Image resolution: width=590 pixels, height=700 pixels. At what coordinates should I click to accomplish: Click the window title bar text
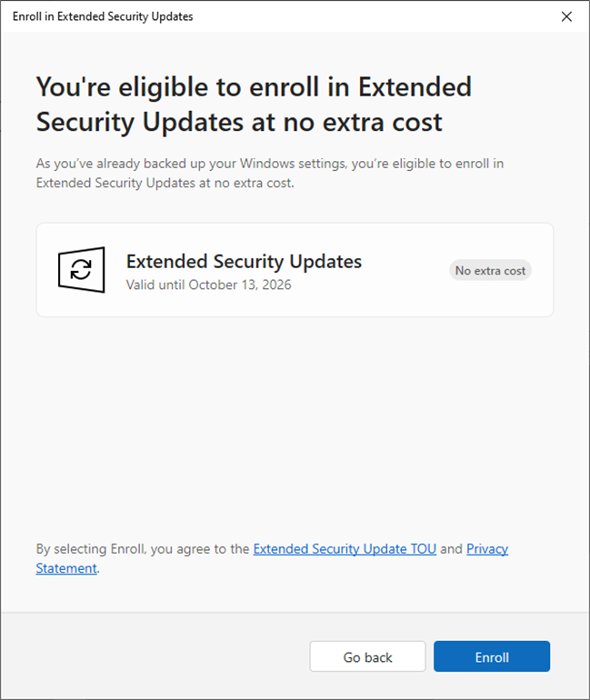point(102,16)
